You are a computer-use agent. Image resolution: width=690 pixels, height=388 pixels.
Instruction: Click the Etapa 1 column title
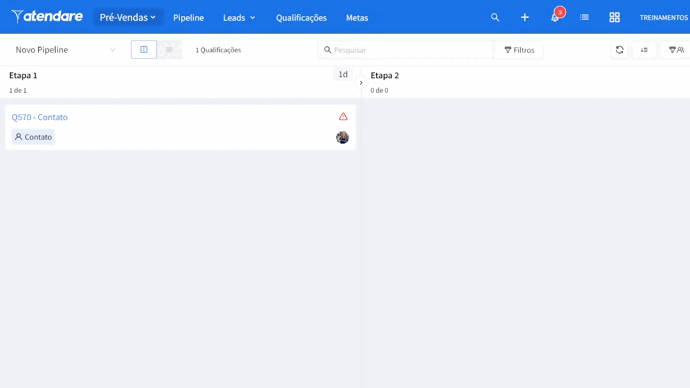coord(23,75)
